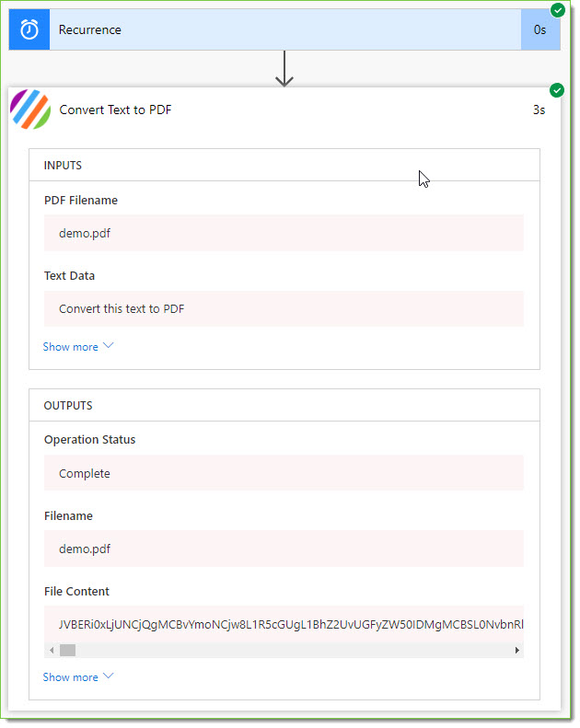Viewport: 580px width, 728px height.
Task: Click the File Content scrollbar thumb
Action: [68, 650]
